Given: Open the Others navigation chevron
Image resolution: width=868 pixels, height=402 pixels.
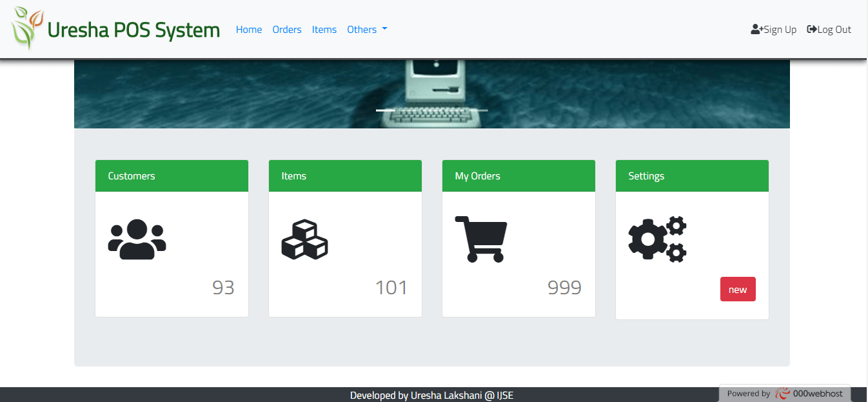Looking at the screenshot, I should [x=385, y=28].
